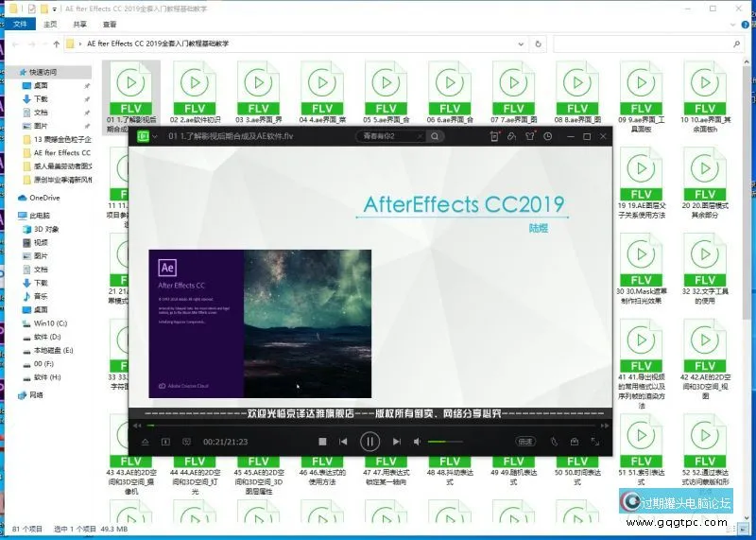
Task: Open play history clock icon
Action: pyautogui.click(x=548, y=137)
